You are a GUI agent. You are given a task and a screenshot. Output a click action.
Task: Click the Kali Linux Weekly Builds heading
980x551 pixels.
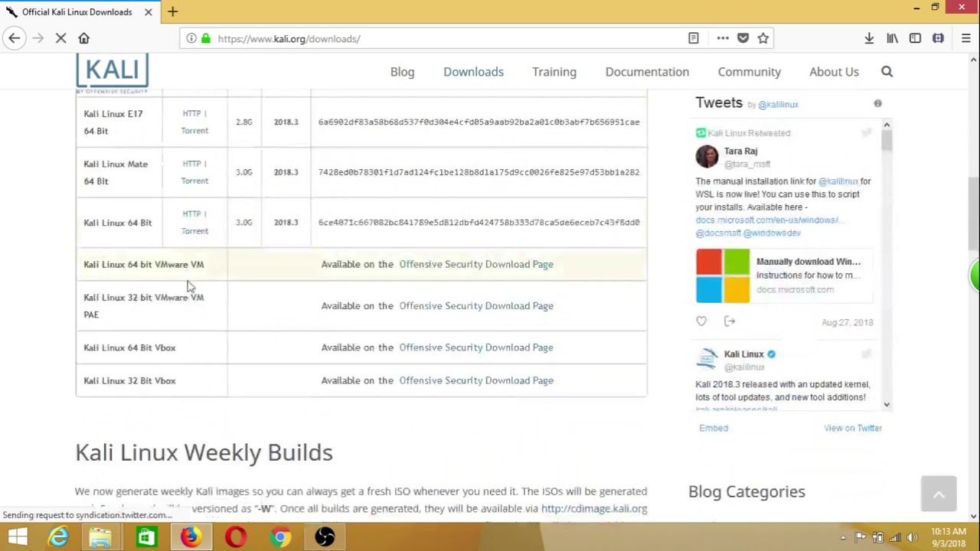point(204,452)
